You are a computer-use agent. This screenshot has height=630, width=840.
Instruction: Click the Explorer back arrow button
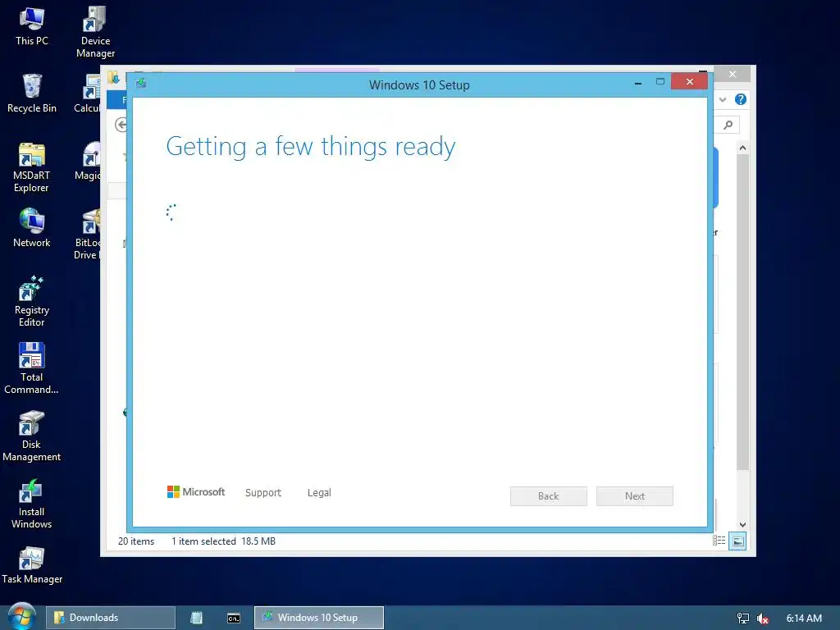121,125
